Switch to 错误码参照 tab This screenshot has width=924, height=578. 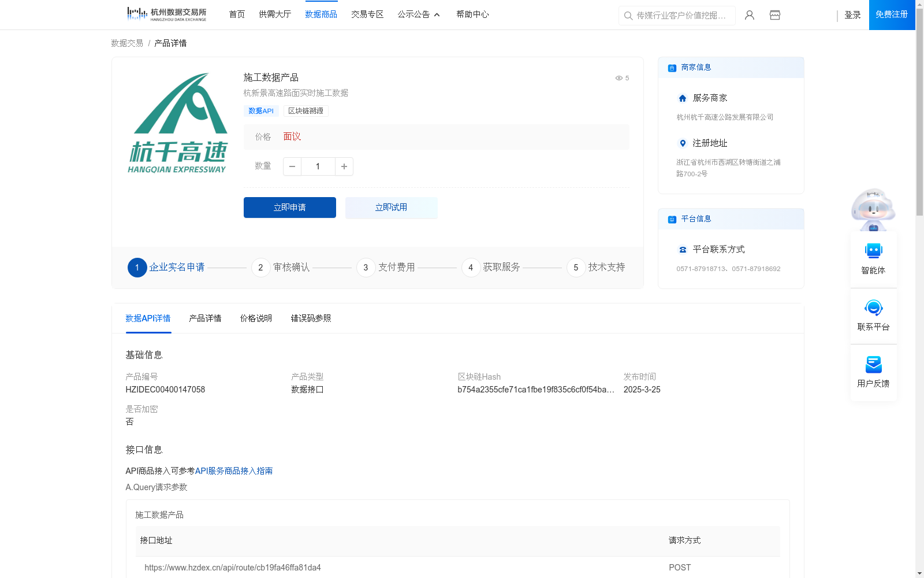[x=311, y=318]
